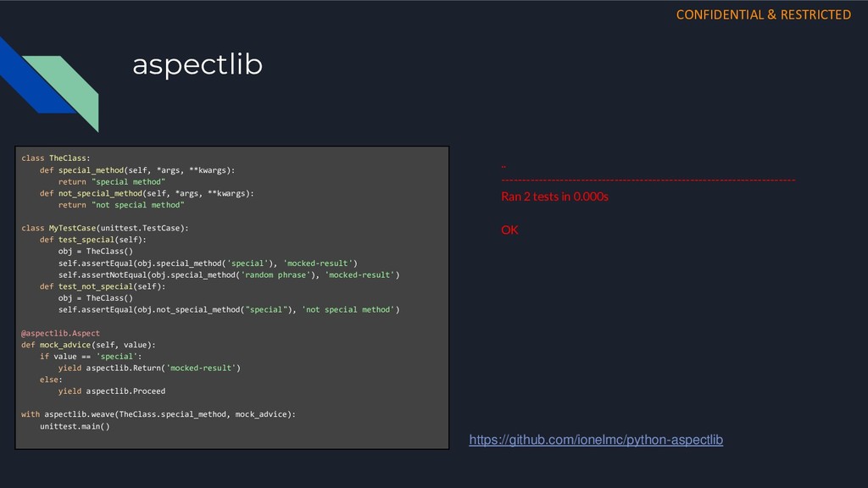This screenshot has height=488, width=868.
Task: Click the 'def mock_advice(self, value)' line
Action: click(88, 345)
